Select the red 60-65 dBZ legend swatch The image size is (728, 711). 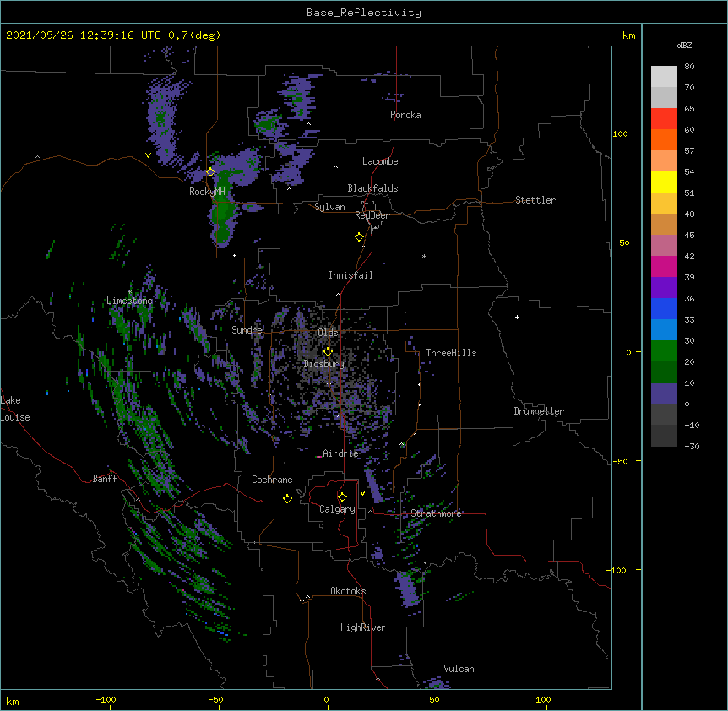click(664, 119)
